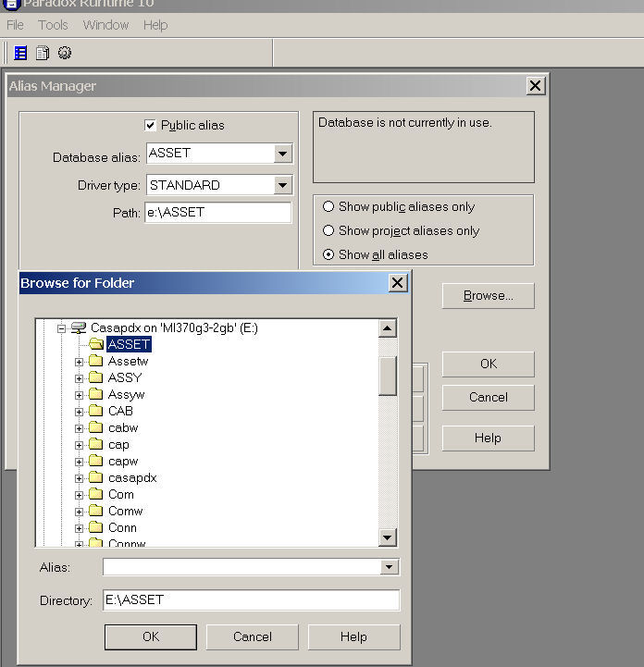Toggle the Public alias checkbox
This screenshot has height=667, width=644.
pyautogui.click(x=150, y=125)
